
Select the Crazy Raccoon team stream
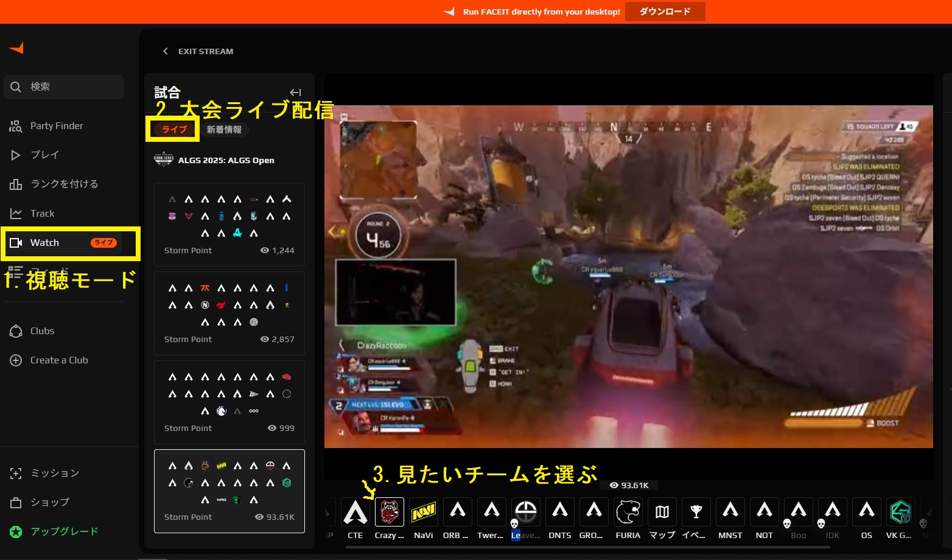point(390,519)
